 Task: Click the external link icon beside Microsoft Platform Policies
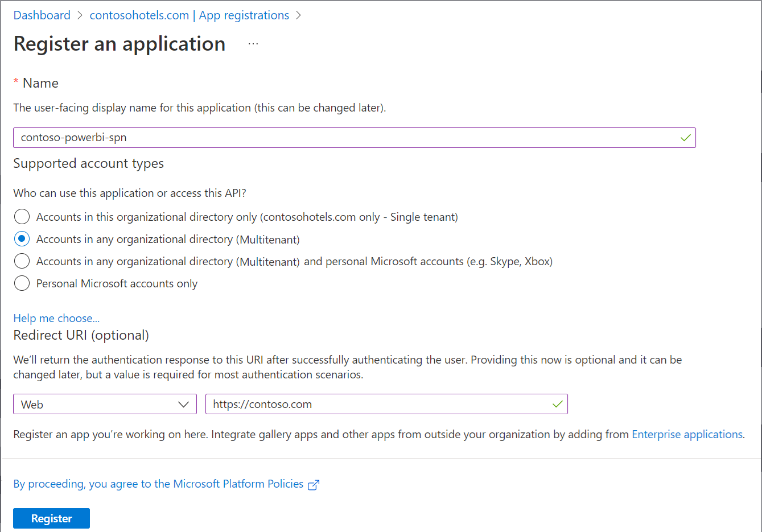point(314,484)
